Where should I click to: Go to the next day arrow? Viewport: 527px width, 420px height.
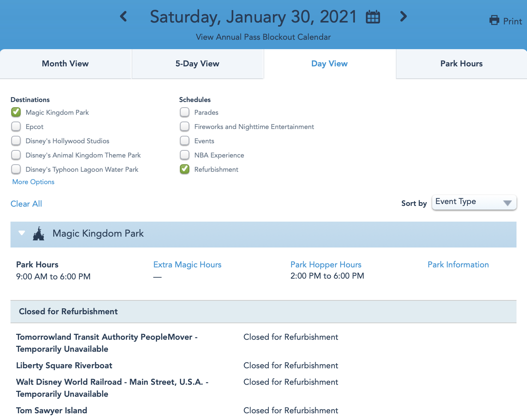[403, 16]
